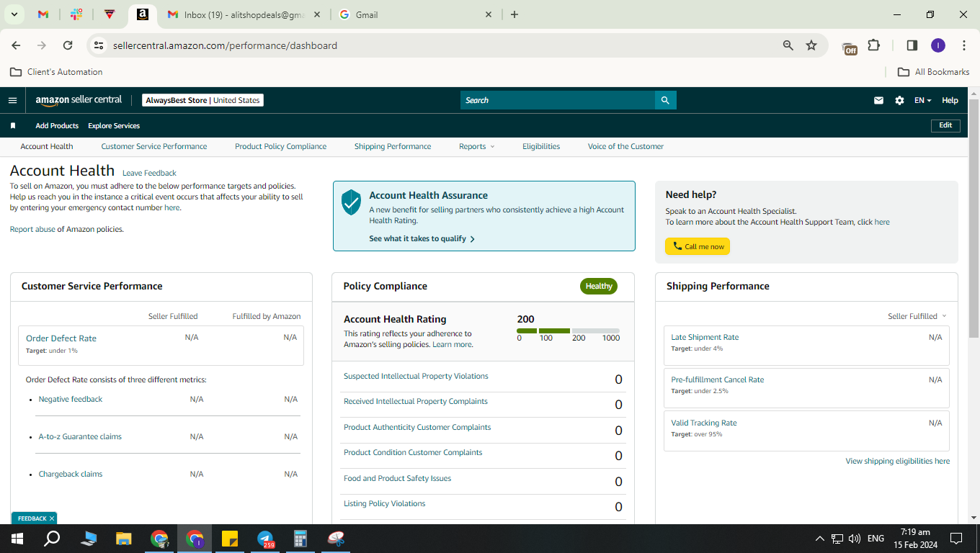Click the Healthy status badge

tap(599, 286)
